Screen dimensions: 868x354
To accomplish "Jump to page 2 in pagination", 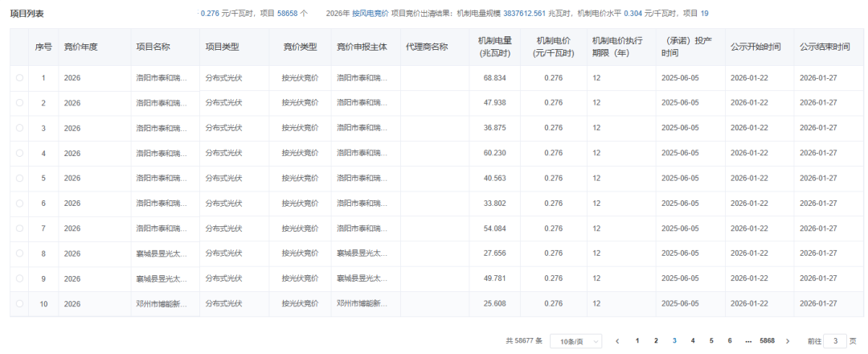I will [656, 341].
